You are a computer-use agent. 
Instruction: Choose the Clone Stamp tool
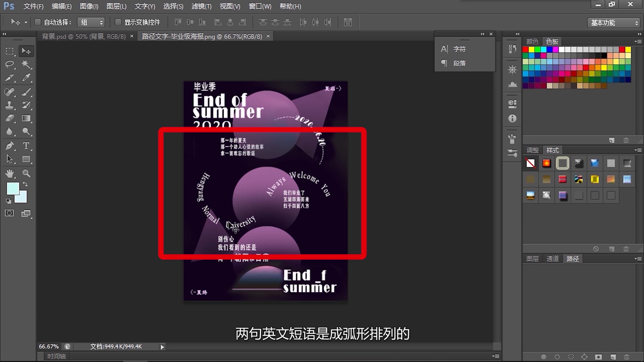click(x=9, y=105)
